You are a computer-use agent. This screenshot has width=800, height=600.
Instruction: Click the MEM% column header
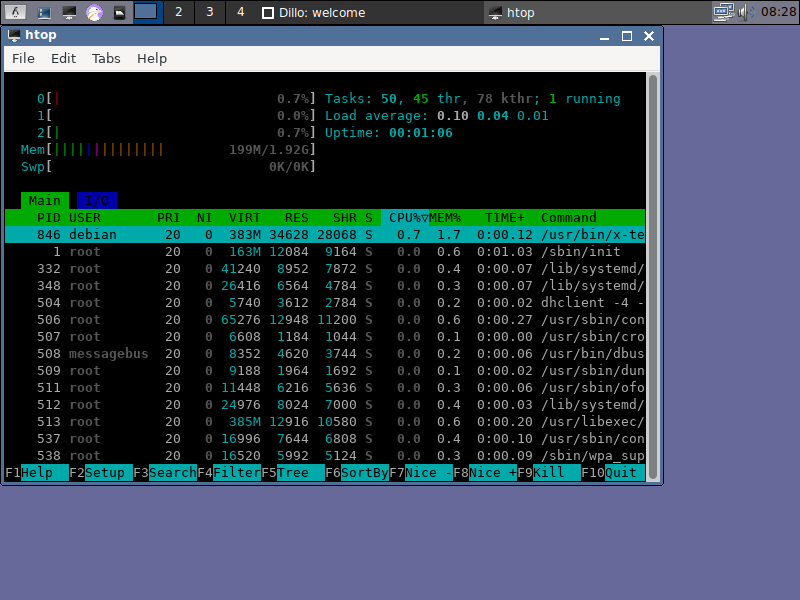pyautogui.click(x=445, y=218)
